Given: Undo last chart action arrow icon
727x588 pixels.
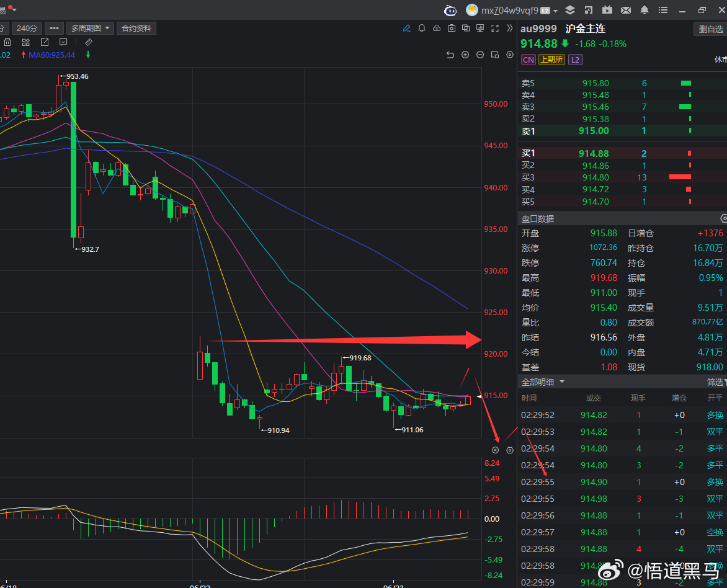Looking at the screenshot, I should click(x=450, y=55).
